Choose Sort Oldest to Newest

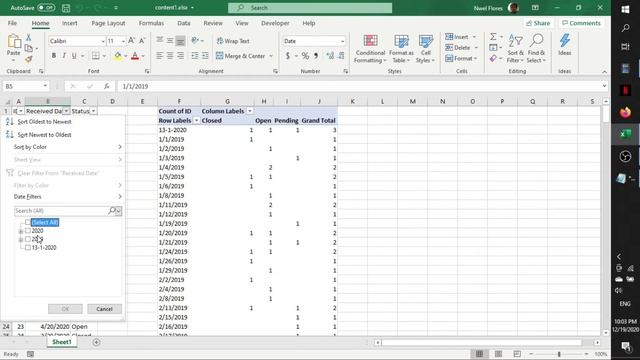(x=44, y=122)
